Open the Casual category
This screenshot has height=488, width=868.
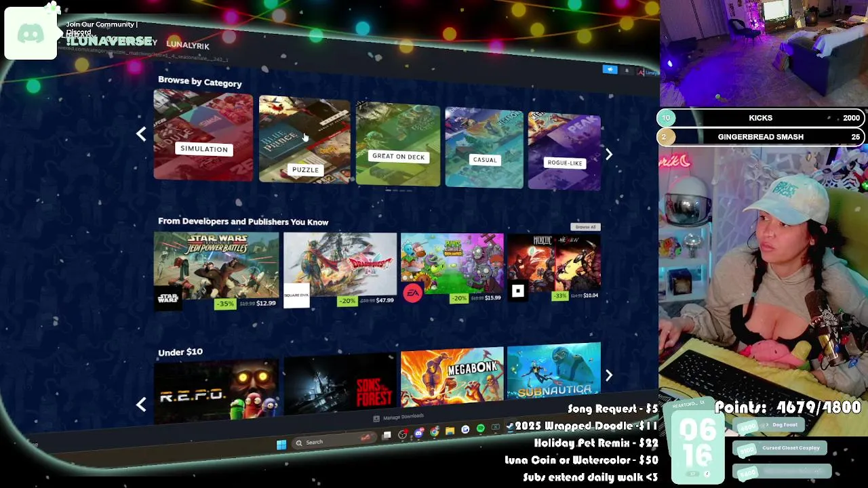[x=484, y=148]
